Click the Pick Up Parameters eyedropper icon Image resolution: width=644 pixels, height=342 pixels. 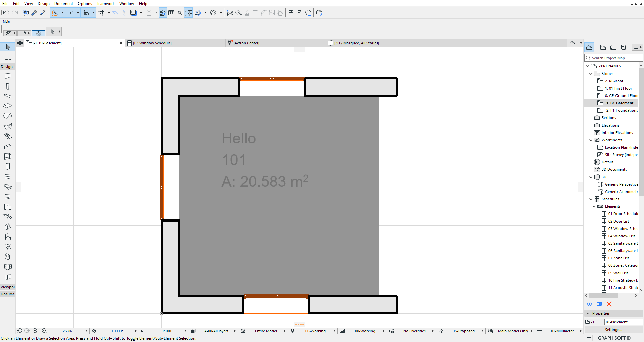point(34,13)
